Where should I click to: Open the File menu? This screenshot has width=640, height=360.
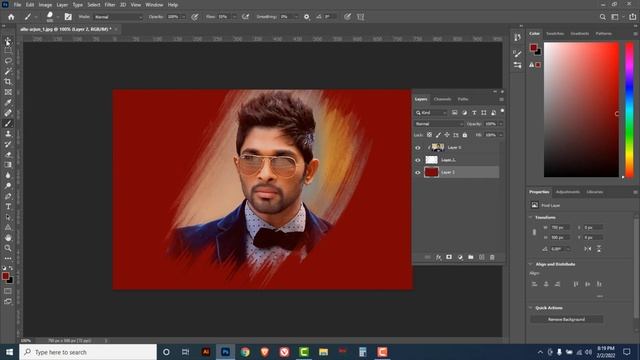tap(17, 5)
